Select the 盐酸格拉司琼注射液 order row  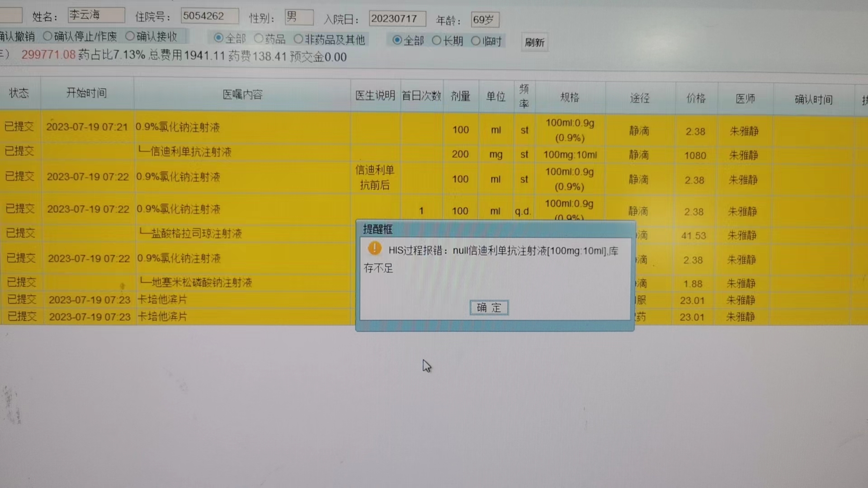click(x=196, y=234)
